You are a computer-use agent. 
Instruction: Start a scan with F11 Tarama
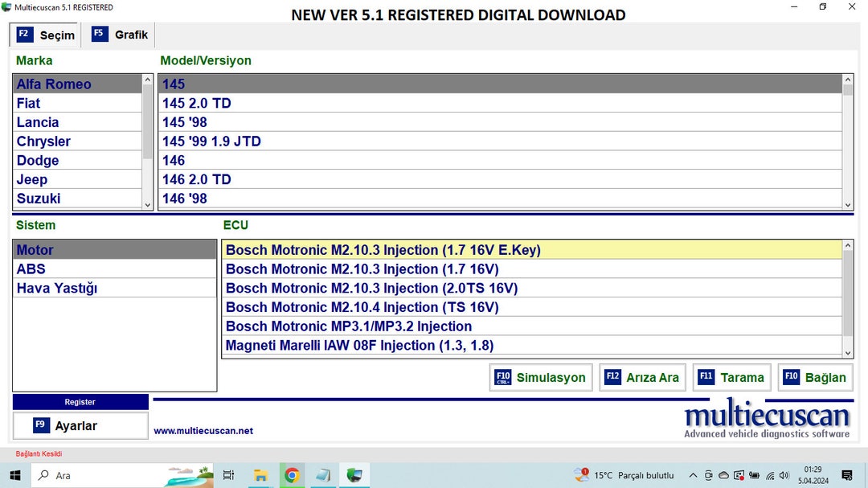point(731,377)
